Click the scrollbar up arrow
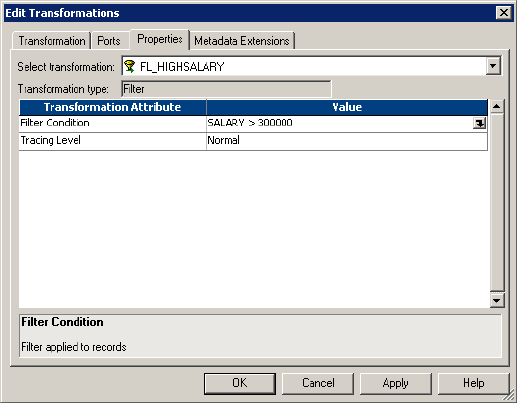This screenshot has width=517, height=403. [x=497, y=107]
